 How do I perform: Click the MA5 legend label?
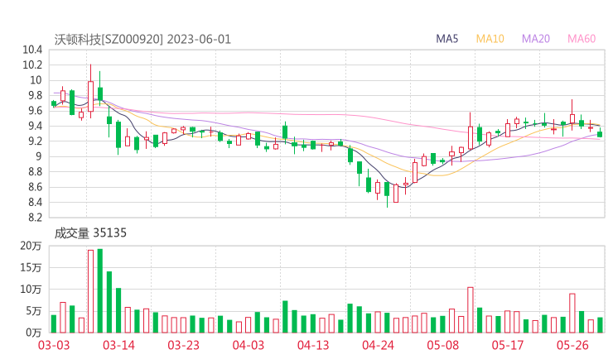(x=446, y=39)
